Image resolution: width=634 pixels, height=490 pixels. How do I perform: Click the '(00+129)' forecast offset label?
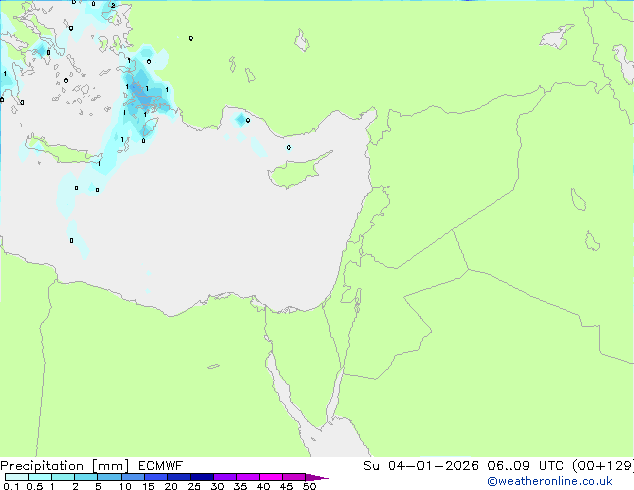click(603, 466)
